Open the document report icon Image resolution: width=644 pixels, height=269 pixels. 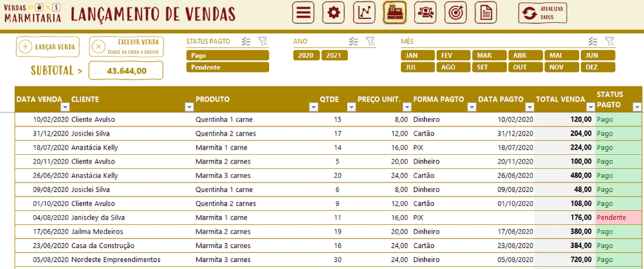pyautogui.click(x=486, y=13)
